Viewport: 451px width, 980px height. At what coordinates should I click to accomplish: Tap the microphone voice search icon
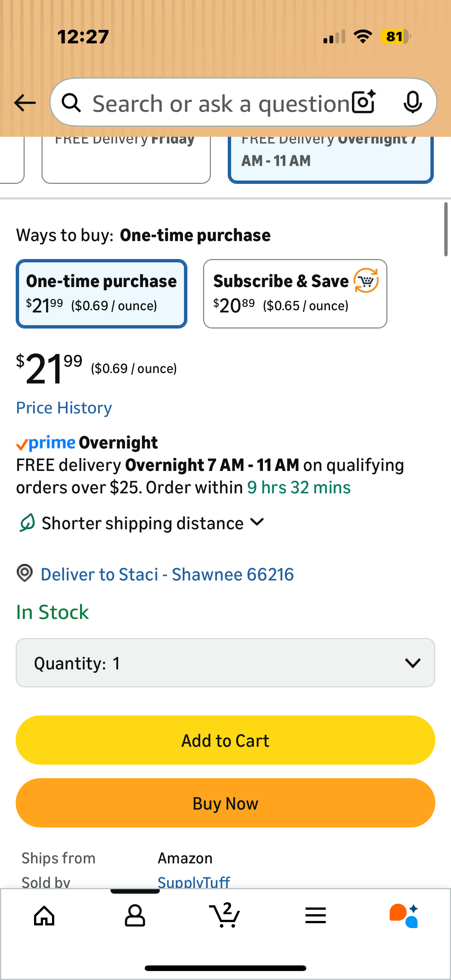point(412,102)
